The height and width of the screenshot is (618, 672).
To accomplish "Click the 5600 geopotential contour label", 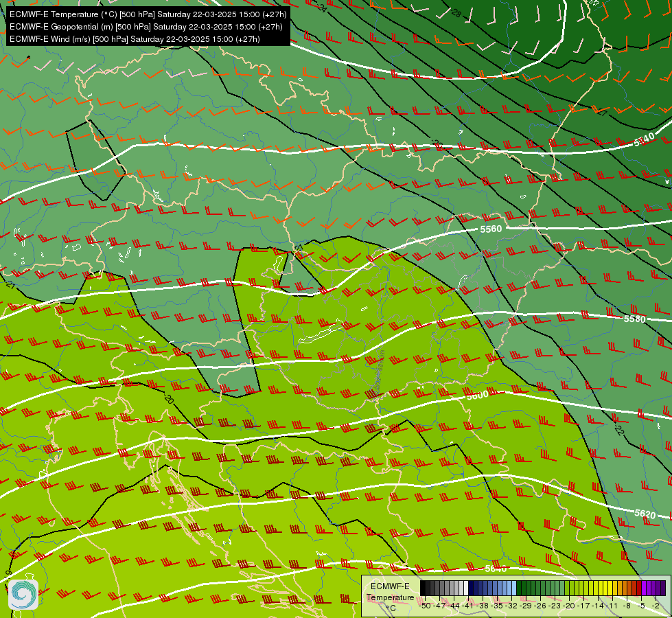I will coord(478,395).
